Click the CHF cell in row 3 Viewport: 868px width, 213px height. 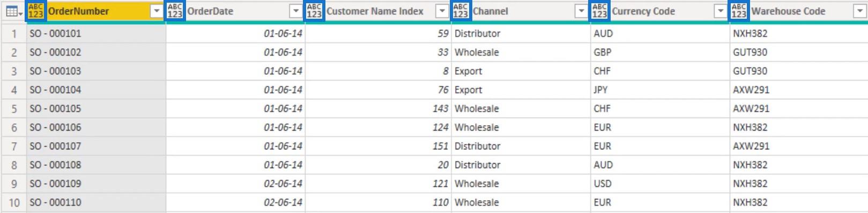tap(660, 71)
